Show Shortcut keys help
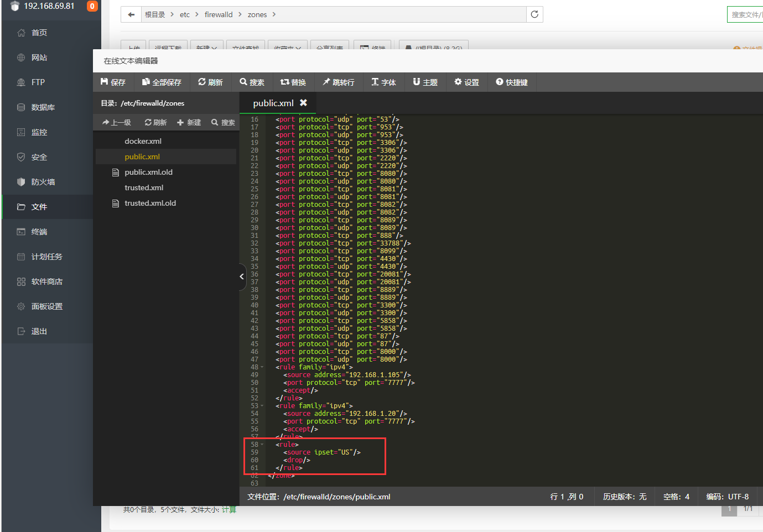This screenshot has height=532, width=763. click(512, 82)
